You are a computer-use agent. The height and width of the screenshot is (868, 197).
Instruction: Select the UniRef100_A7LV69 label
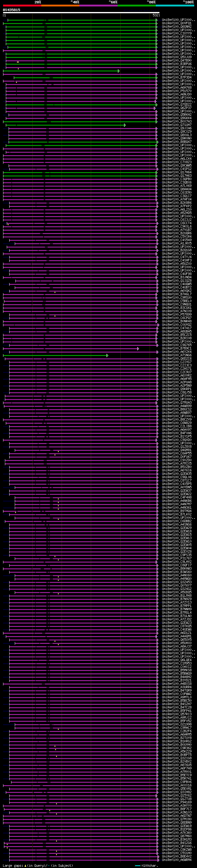point(177,186)
